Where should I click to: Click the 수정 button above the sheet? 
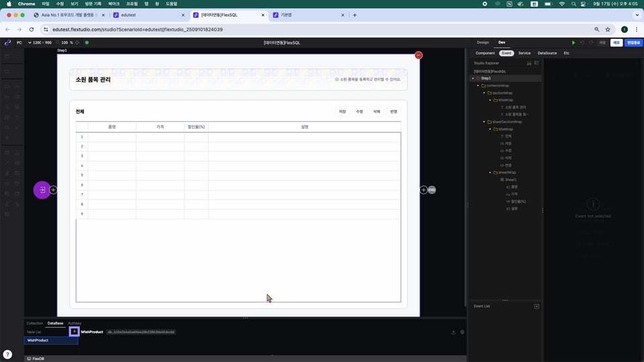point(360,112)
